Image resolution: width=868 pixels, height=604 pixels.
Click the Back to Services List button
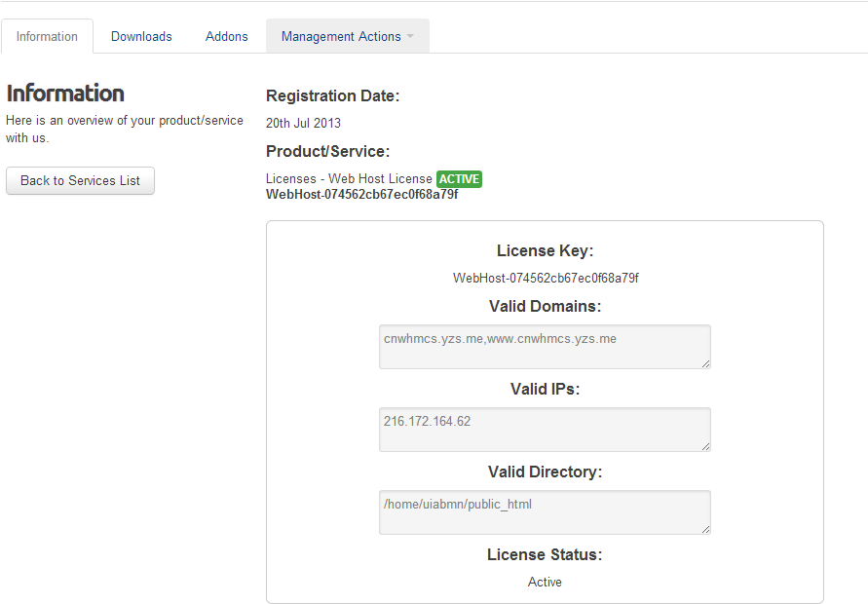coord(80,181)
